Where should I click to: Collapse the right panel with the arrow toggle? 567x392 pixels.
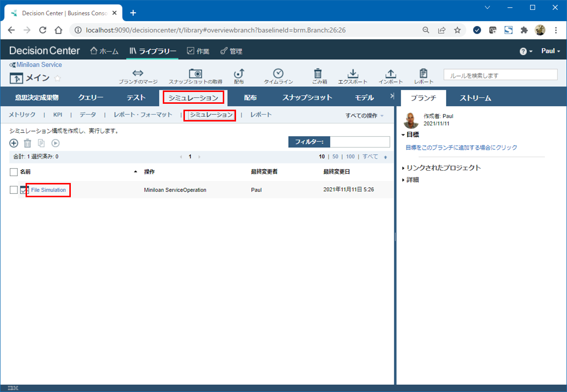[392, 96]
